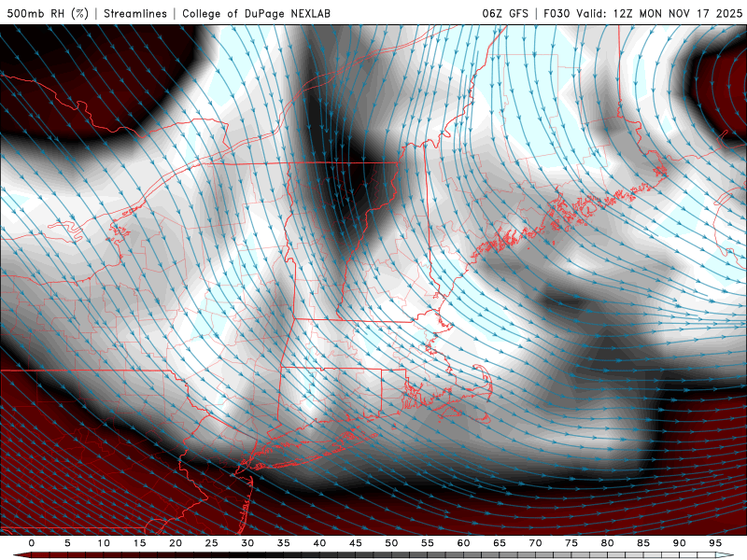Click the '95' label on the color scale
The image size is (747, 560).
[715, 543]
